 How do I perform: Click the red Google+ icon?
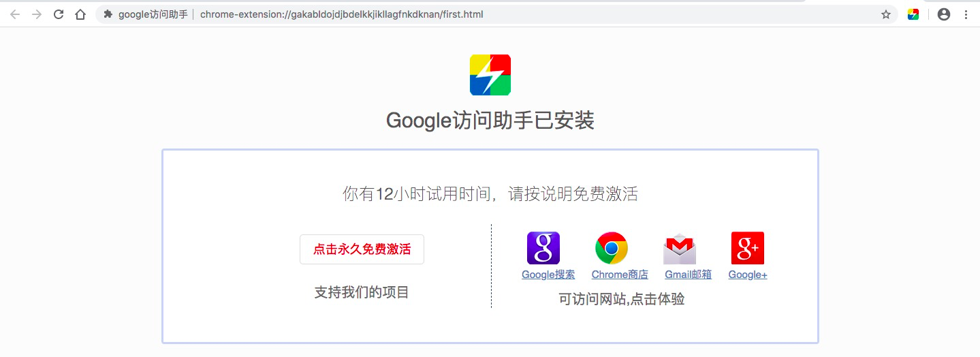tap(748, 248)
